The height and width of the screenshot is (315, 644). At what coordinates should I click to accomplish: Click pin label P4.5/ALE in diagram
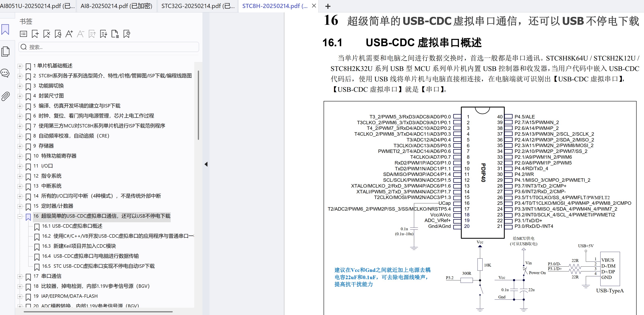pyautogui.click(x=524, y=117)
